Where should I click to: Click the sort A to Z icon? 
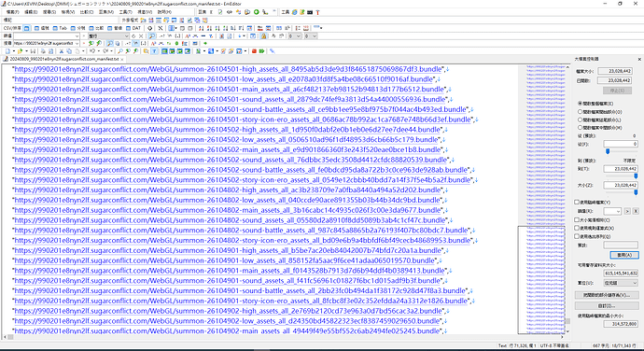[x=202, y=28]
